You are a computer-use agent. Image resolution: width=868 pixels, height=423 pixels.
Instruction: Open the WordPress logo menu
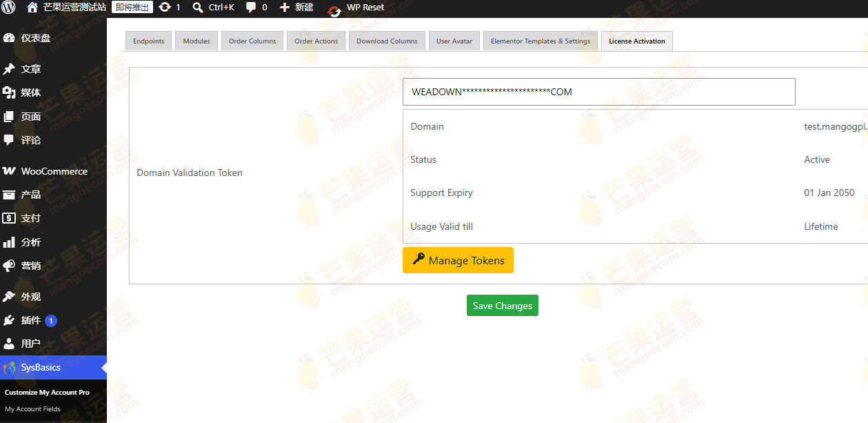coord(10,8)
